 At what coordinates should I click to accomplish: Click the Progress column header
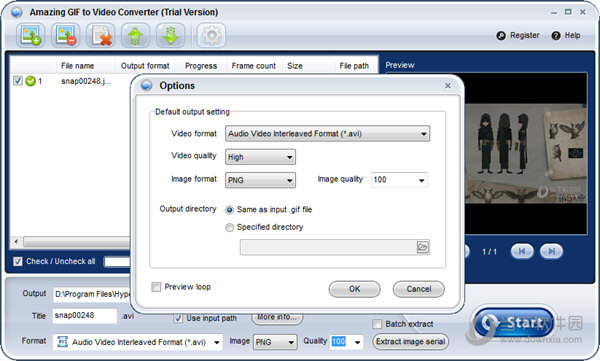[201, 66]
